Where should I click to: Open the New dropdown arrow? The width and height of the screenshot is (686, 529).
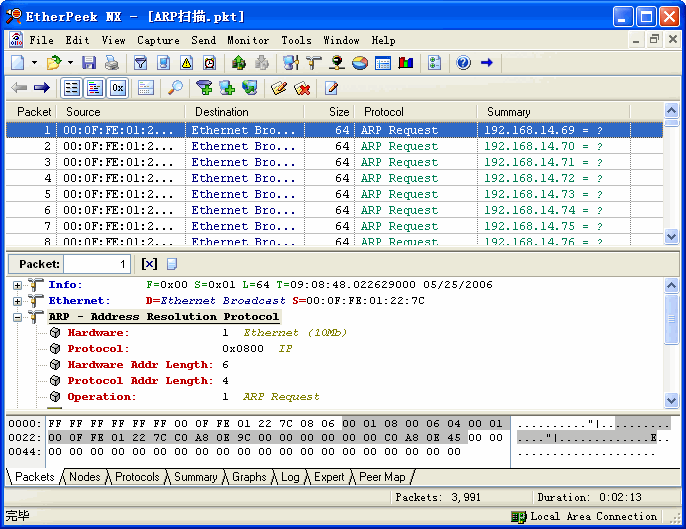click(x=34, y=63)
